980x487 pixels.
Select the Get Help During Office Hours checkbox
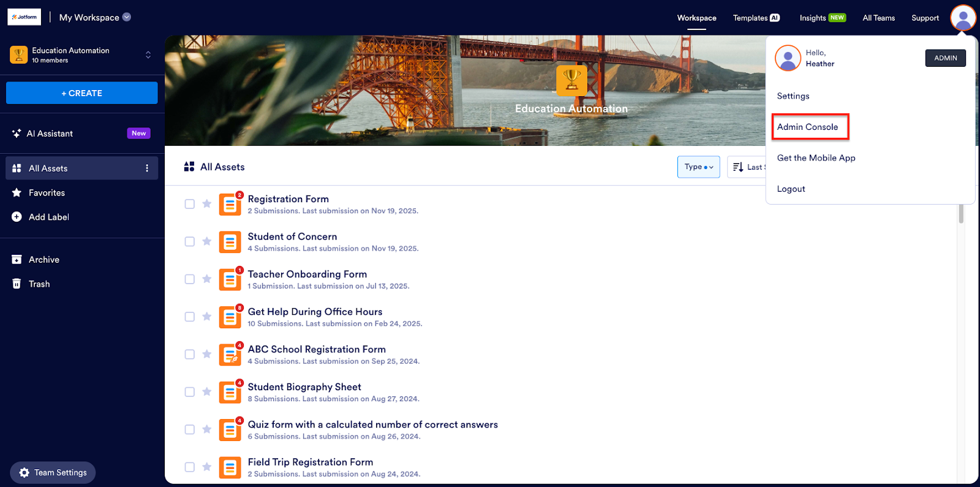190,317
